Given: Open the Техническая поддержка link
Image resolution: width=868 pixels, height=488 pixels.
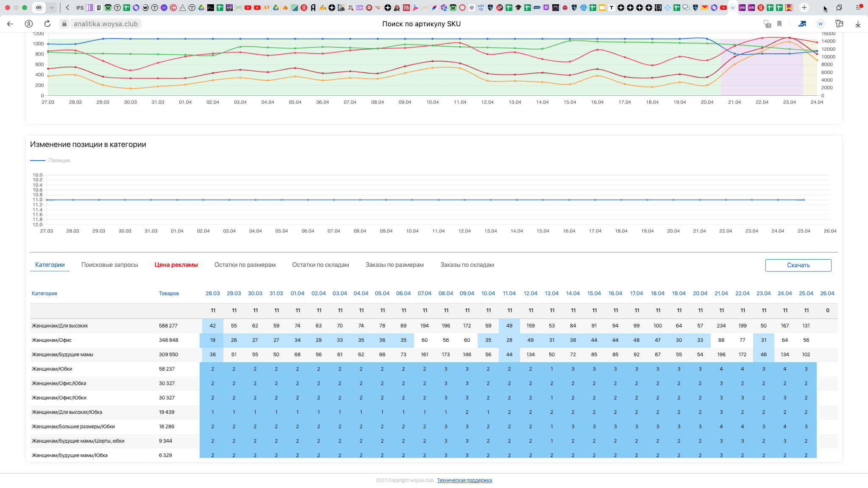Looking at the screenshot, I should tap(464, 480).
